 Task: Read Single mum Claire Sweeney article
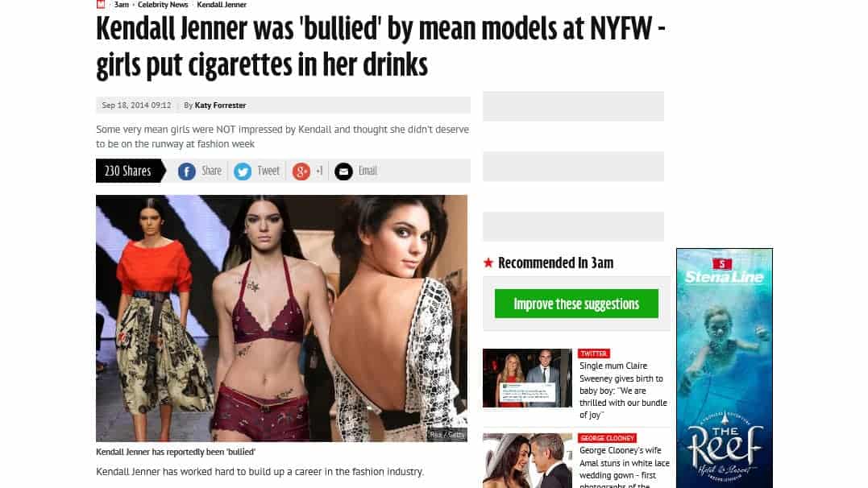[x=623, y=390]
